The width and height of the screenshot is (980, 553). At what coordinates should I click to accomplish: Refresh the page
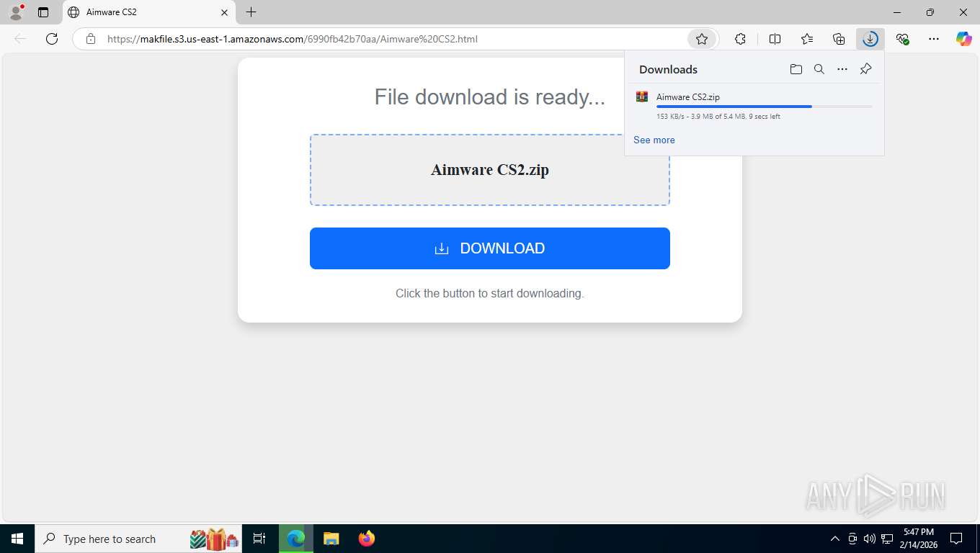click(x=52, y=39)
